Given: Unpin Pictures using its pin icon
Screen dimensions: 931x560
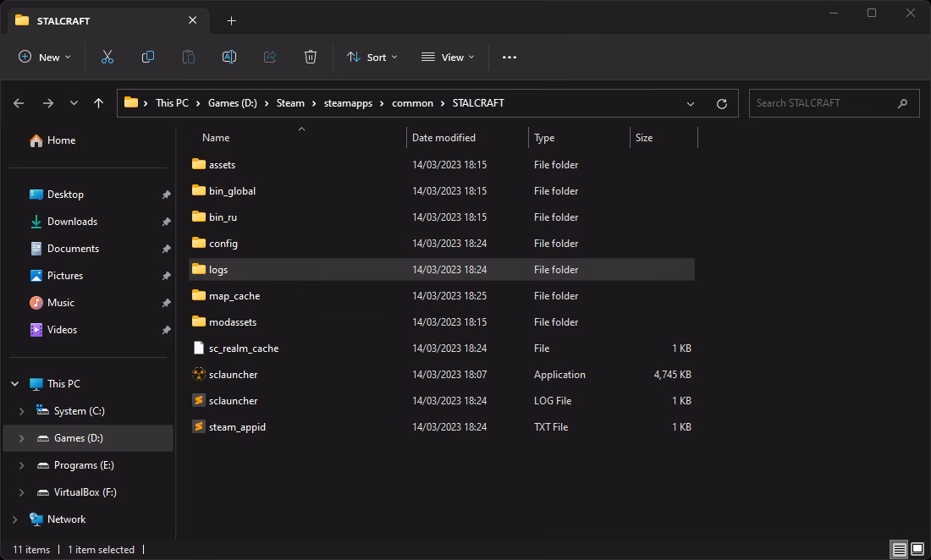Looking at the screenshot, I should [166, 276].
